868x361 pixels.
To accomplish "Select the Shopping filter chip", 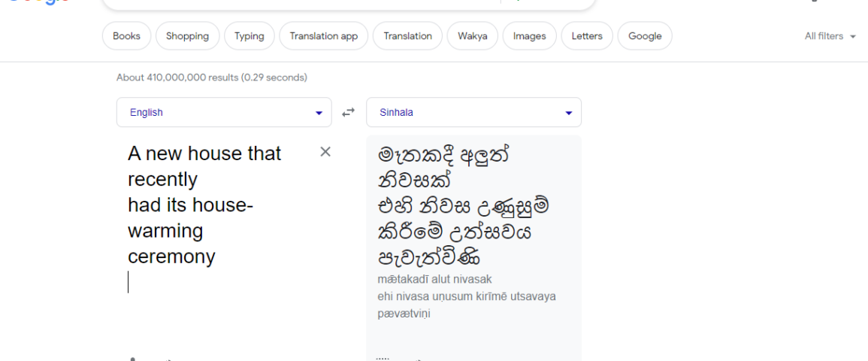I will click(x=188, y=36).
